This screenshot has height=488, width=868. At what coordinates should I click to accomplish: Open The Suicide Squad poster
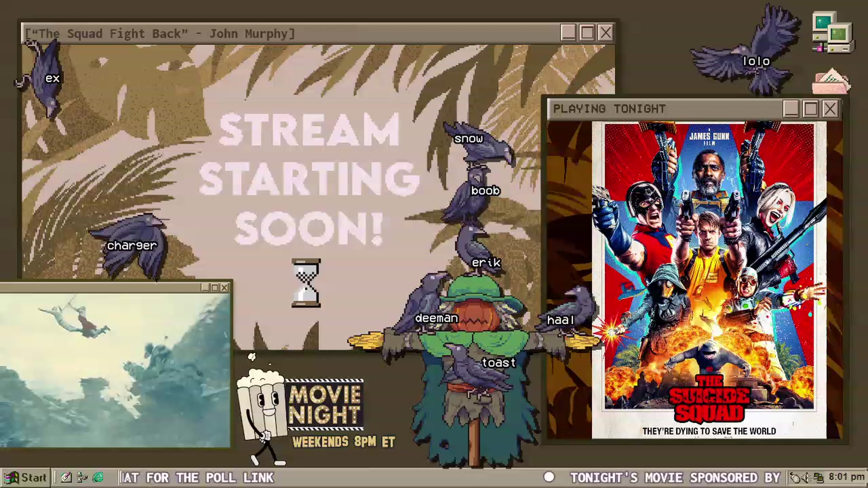[709, 280]
